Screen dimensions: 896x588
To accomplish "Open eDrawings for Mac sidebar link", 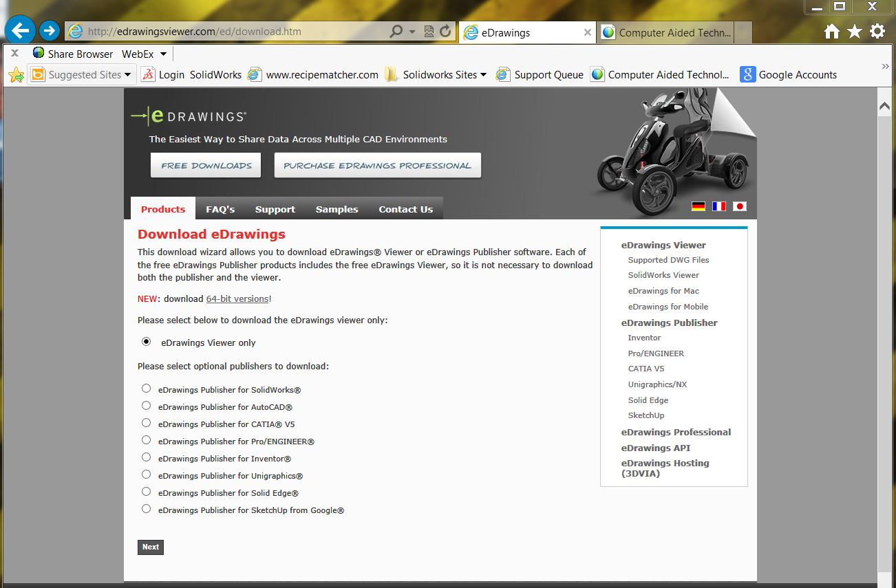I will (663, 291).
